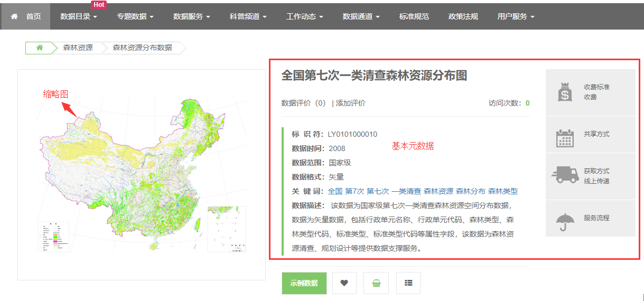Expand the 数据目录 dropdown menu

pos(79,16)
